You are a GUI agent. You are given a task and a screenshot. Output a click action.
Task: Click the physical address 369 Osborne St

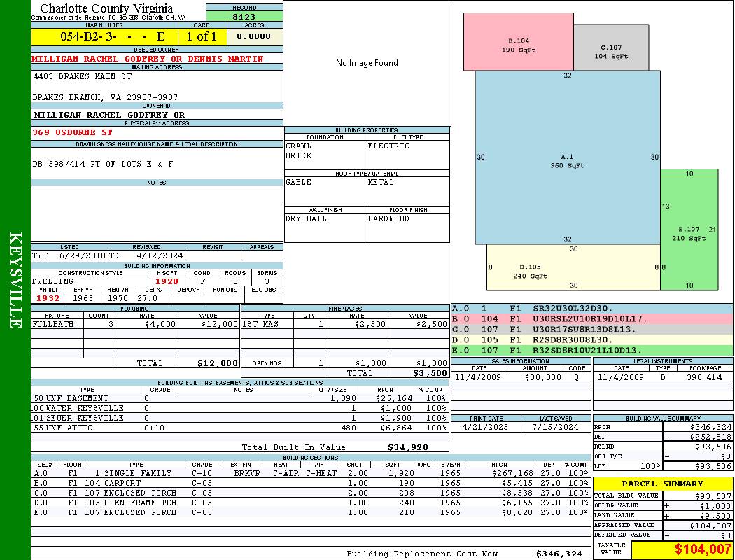click(x=72, y=132)
